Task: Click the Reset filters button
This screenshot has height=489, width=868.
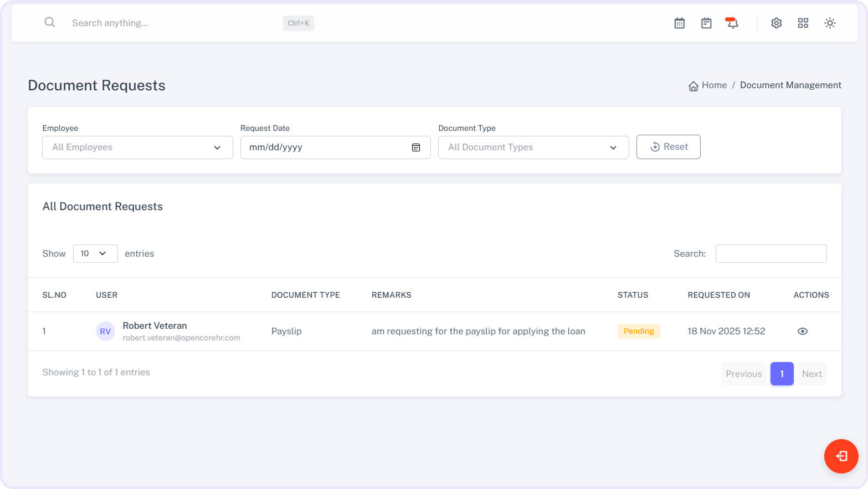Action: click(668, 147)
